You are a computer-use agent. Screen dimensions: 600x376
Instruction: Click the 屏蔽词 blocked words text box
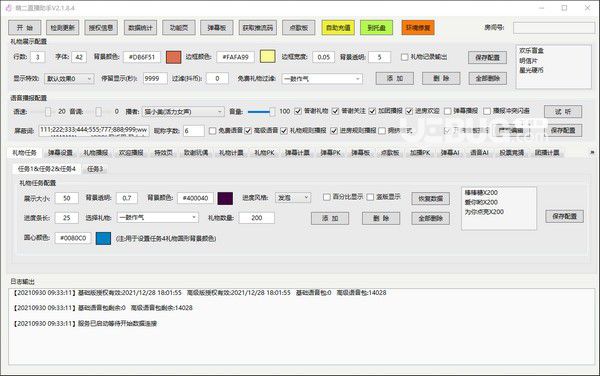coord(94,131)
